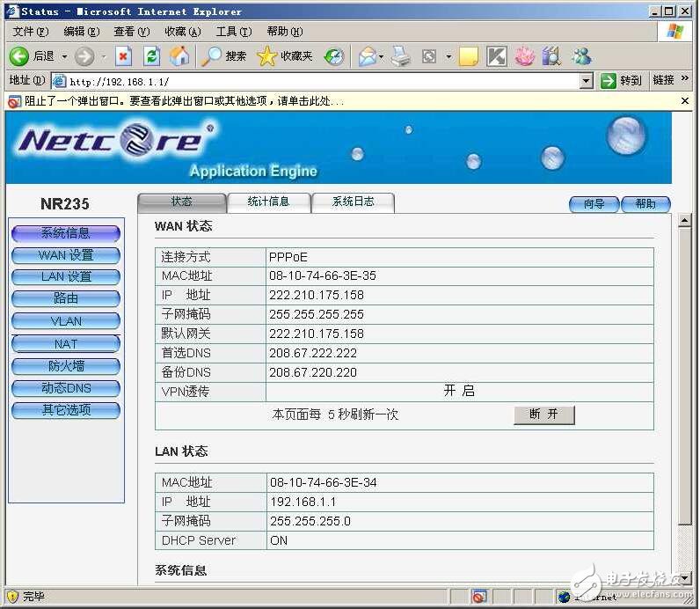Click the IE title bar icon
This screenshot has height=609, width=700.
tap(12, 11)
